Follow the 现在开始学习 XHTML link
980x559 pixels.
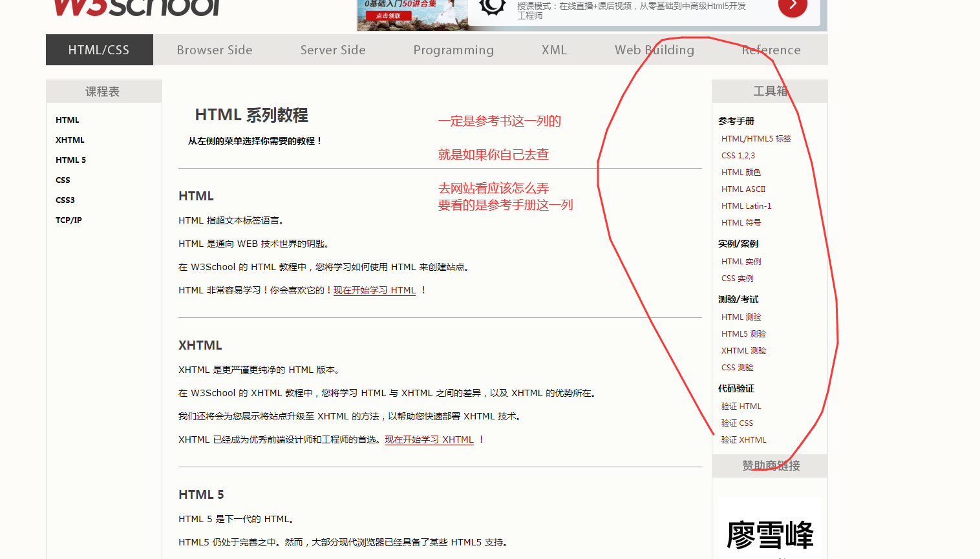429,439
